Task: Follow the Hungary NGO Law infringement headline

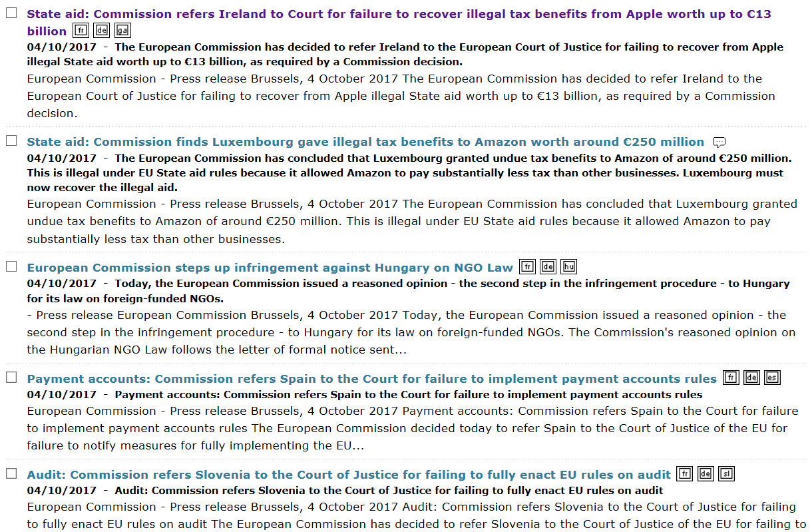Action: [270, 268]
